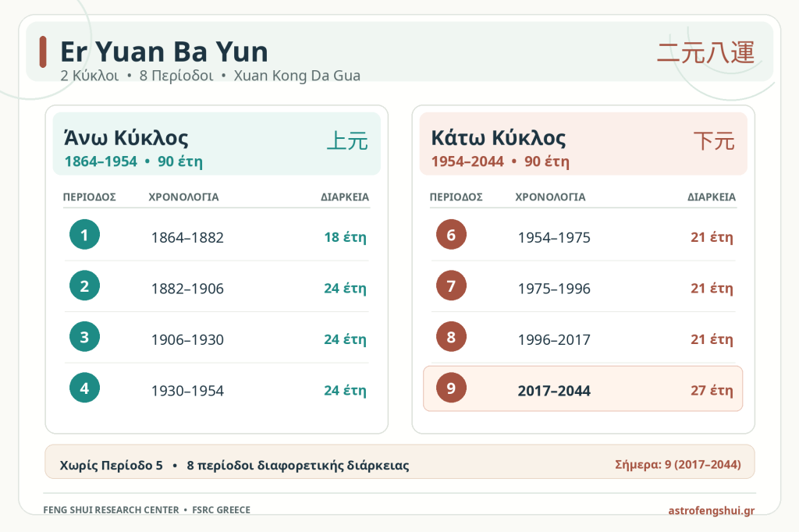The width and height of the screenshot is (799, 532).
Task: Click the 24 έτη duration for 1906–1930
Action: coord(345,339)
